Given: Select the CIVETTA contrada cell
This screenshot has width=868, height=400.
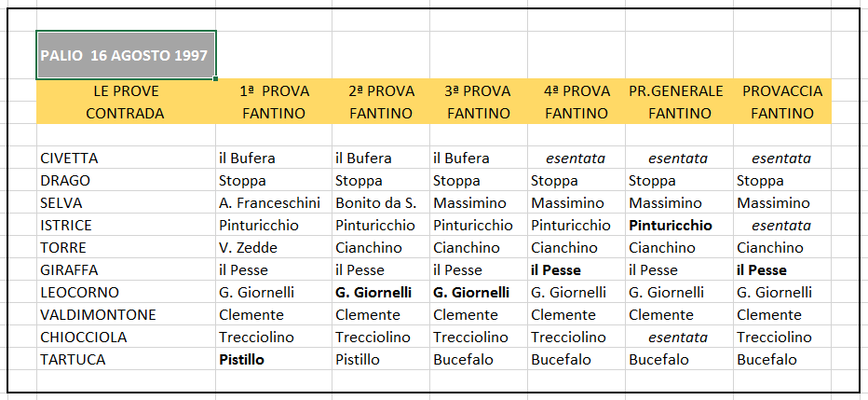Looking at the screenshot, I should click(x=127, y=159).
